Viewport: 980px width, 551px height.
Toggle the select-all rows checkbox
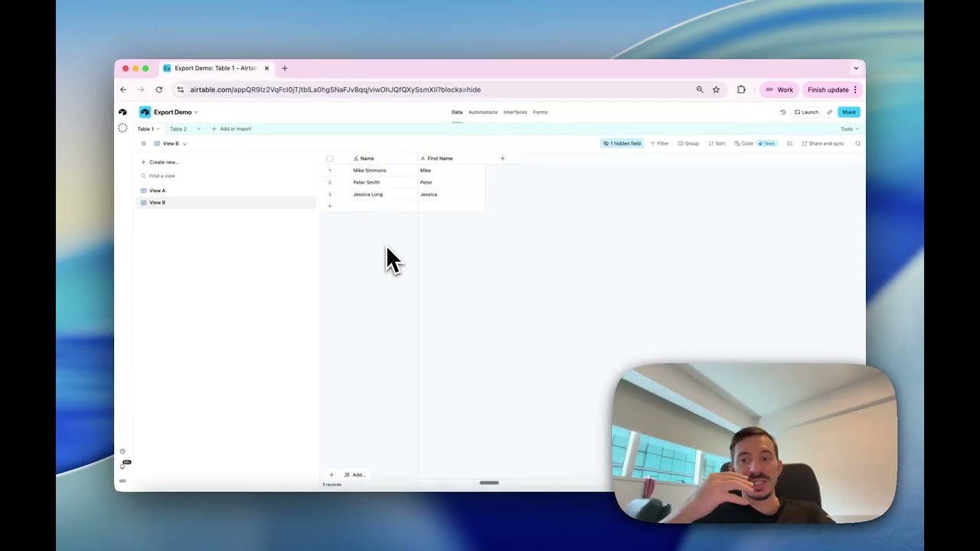330,158
